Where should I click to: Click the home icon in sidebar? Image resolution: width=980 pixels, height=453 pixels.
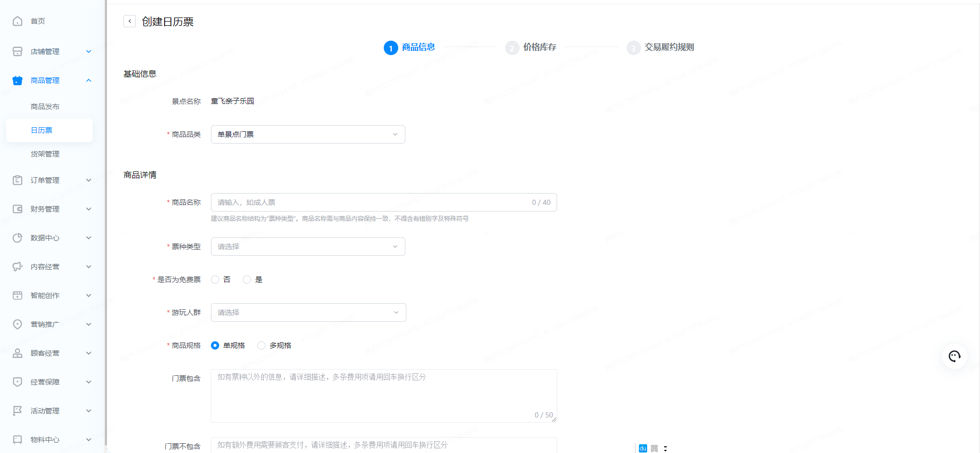pos(17,21)
